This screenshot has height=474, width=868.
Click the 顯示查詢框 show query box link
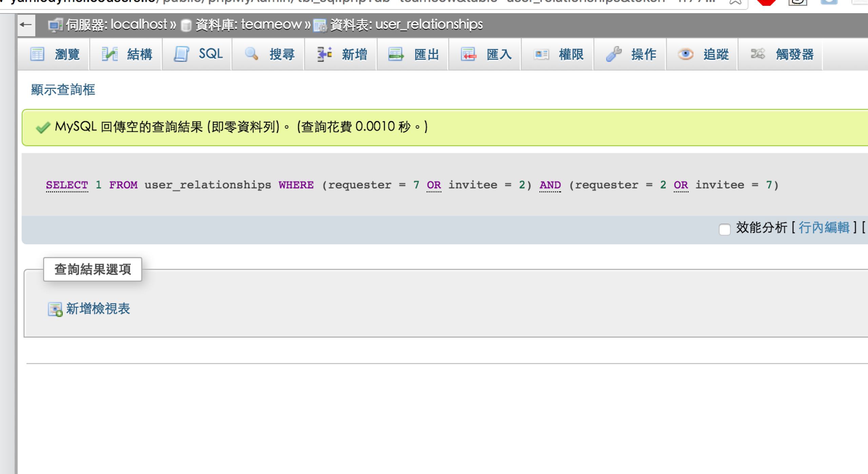(x=63, y=90)
